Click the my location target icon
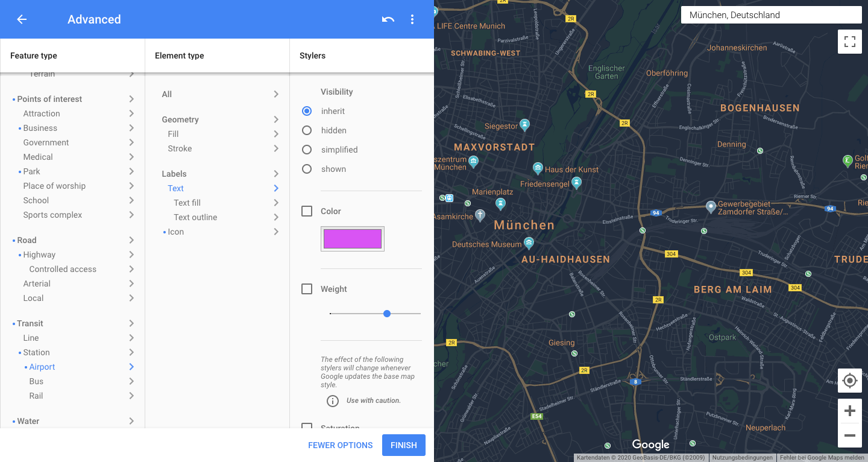Viewport: 868px width, 462px height. (850, 381)
